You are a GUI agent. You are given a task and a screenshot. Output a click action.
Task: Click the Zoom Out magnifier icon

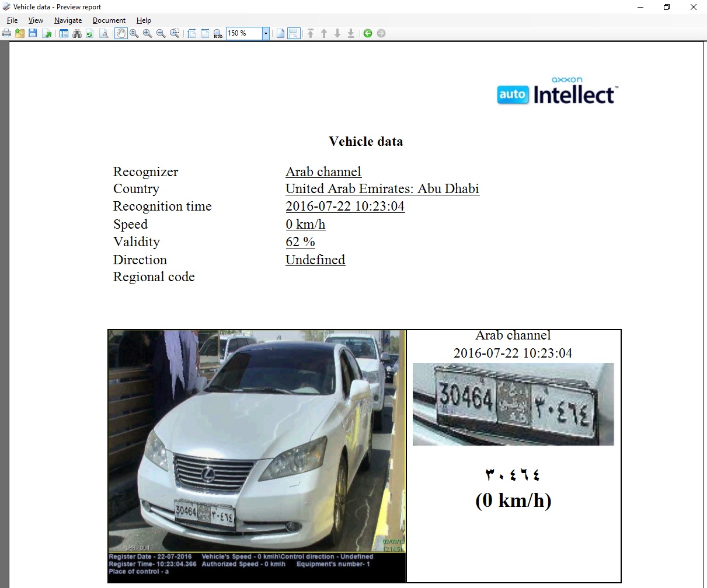click(x=161, y=33)
